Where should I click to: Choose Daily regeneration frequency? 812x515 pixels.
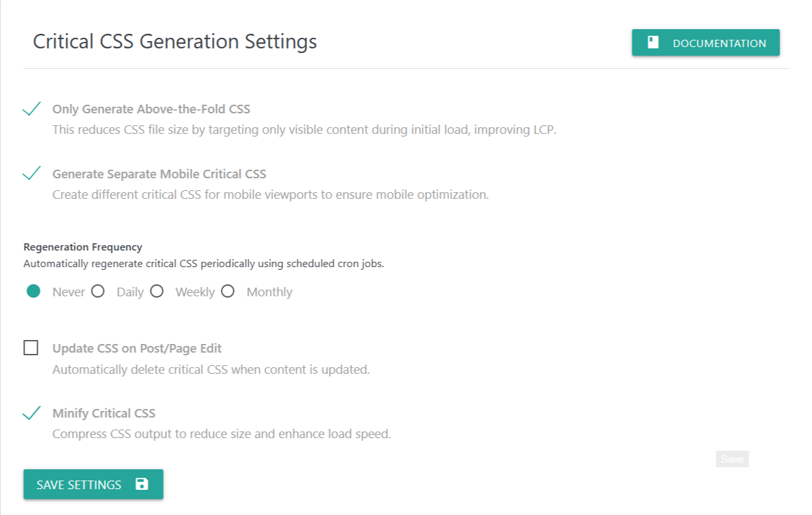98,292
